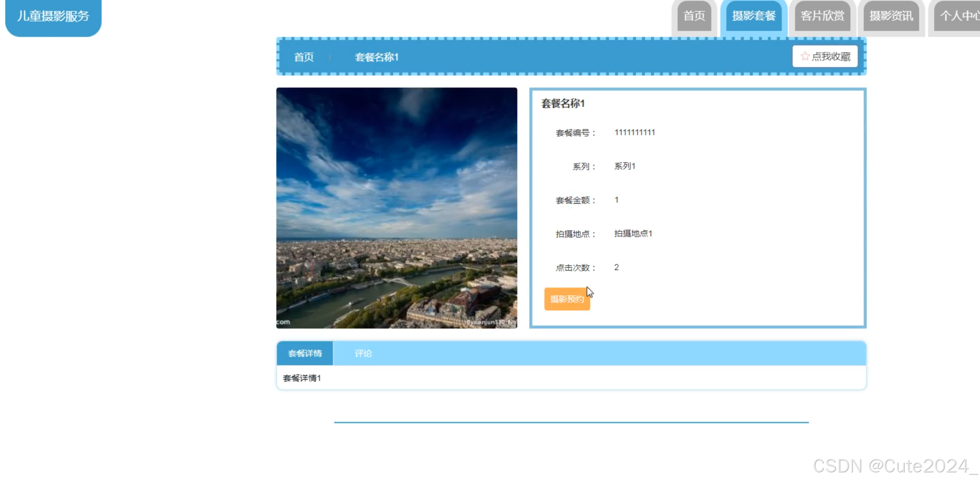Click the 系列1 series value
The height and width of the screenshot is (482, 980).
point(625,166)
